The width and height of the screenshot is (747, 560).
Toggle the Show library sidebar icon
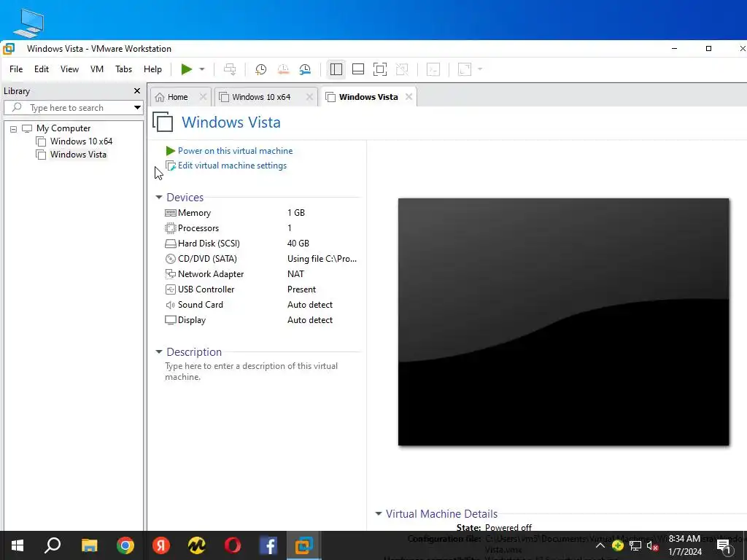[336, 69]
